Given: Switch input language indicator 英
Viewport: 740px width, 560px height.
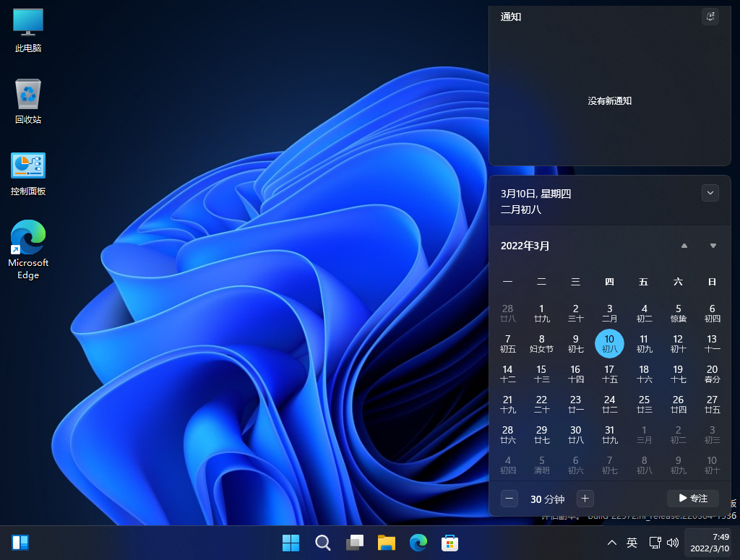Looking at the screenshot, I should coord(632,542).
